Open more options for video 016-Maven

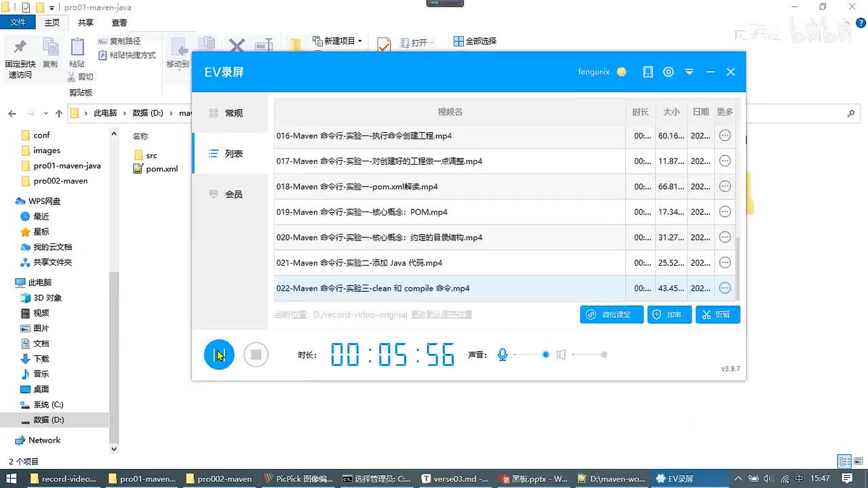tap(725, 136)
